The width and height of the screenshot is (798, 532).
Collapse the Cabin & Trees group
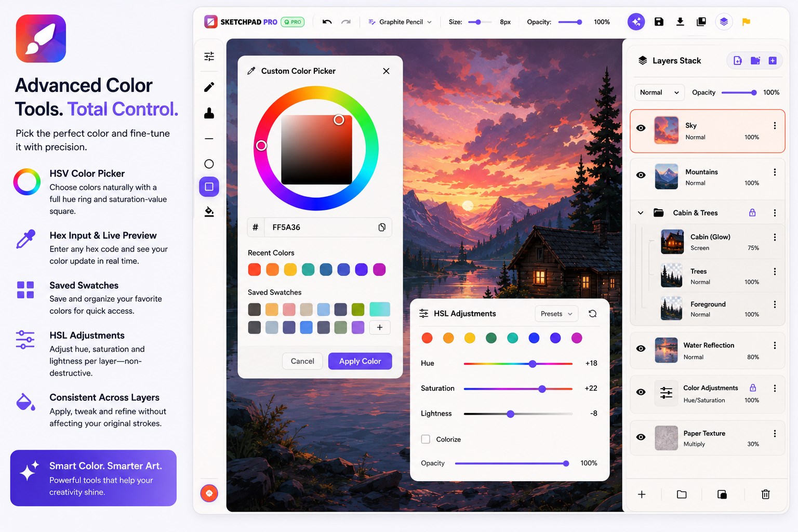641,212
